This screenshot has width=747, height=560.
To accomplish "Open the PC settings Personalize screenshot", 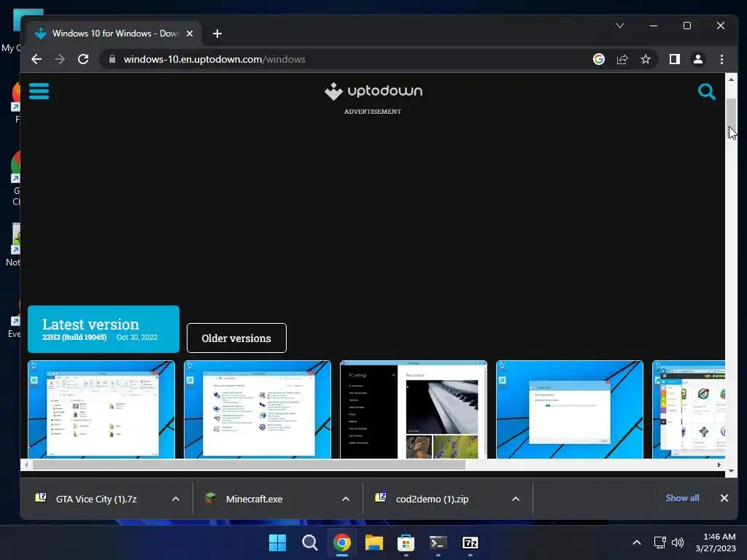I will pyautogui.click(x=414, y=410).
